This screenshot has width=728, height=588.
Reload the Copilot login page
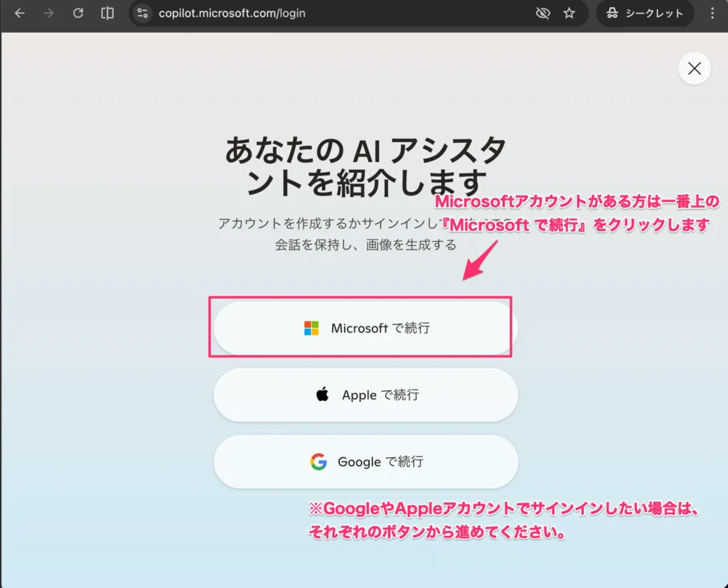(78, 13)
